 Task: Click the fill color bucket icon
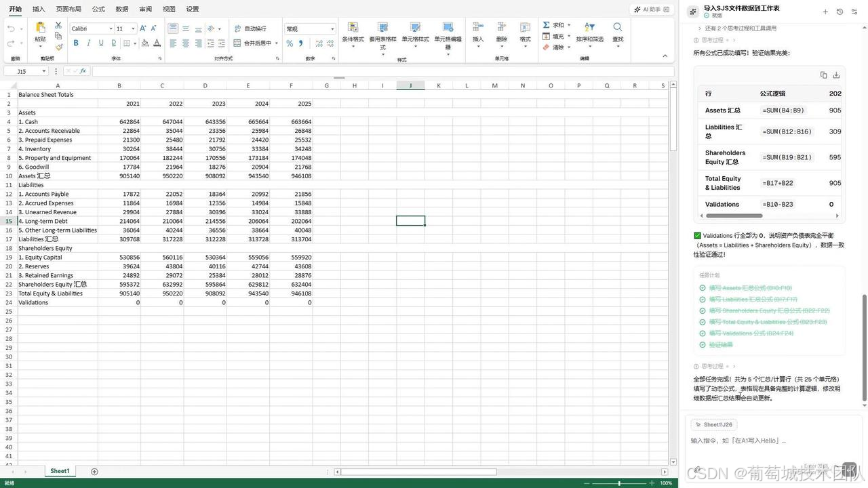tap(145, 43)
